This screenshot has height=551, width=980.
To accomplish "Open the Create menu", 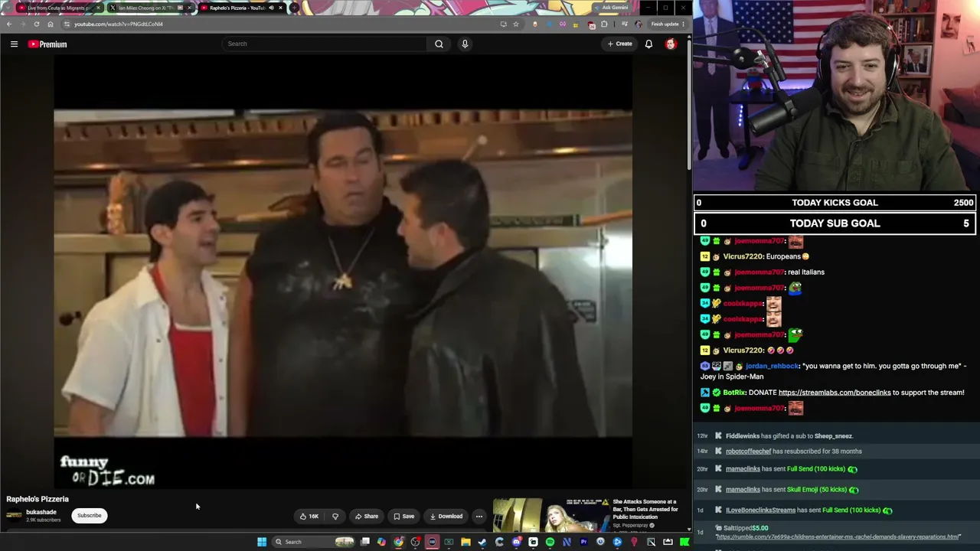I will (619, 44).
